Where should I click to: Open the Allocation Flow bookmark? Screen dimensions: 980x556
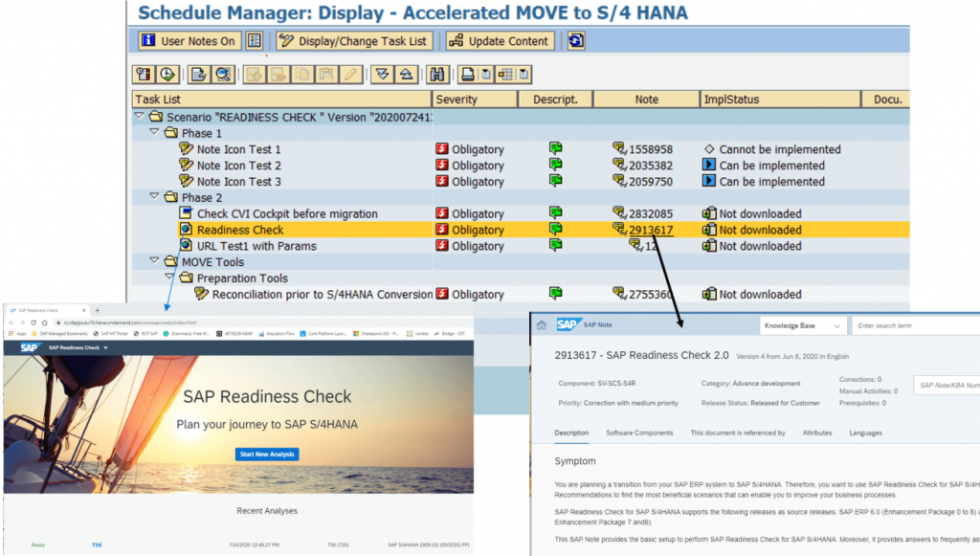pos(276,334)
